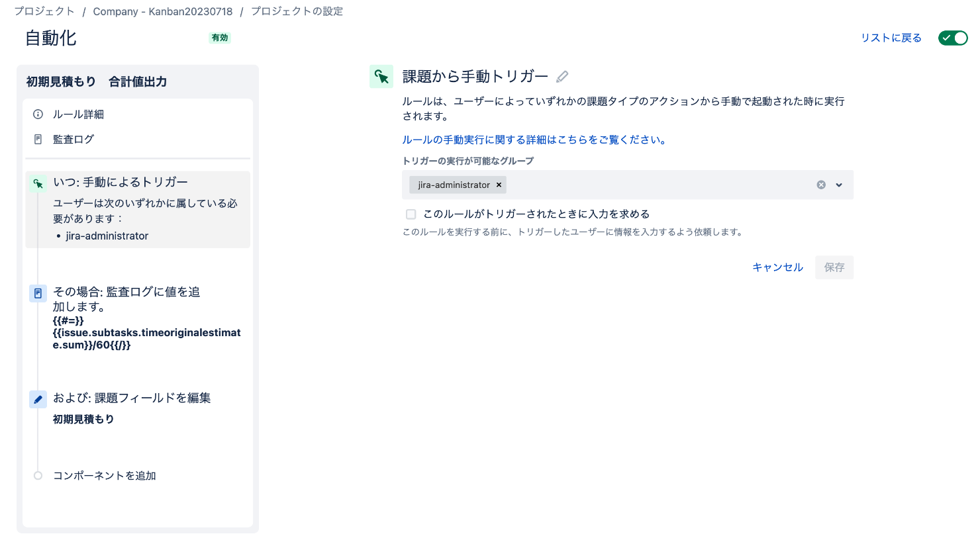Select the および: 課題フィールドを編集 step
Viewport: 980px width, 538px height.
click(x=138, y=408)
